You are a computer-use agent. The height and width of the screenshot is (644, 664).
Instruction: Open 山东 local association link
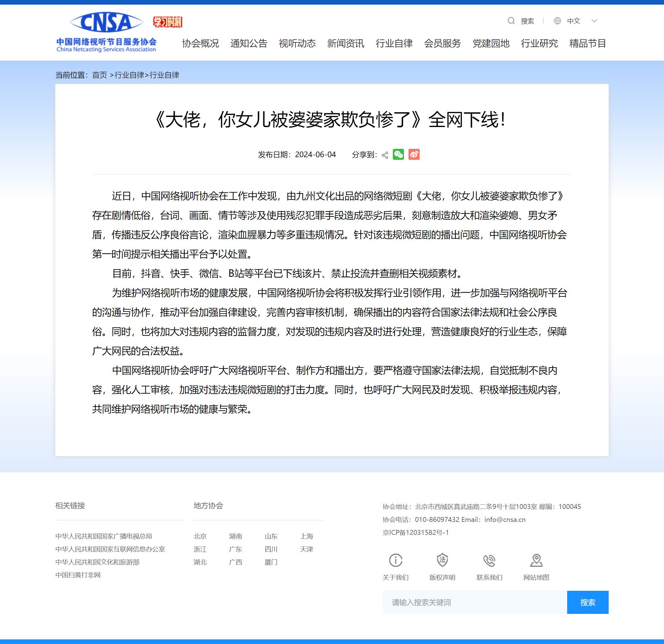point(271,536)
